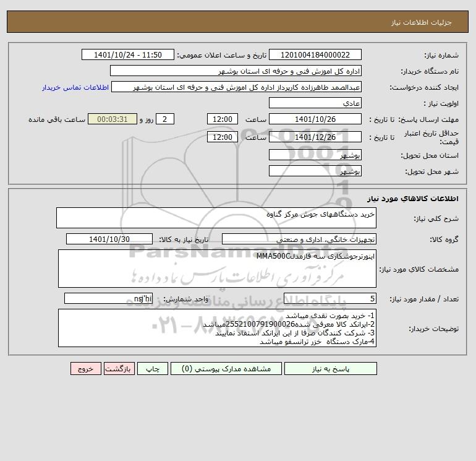This screenshot has width=476, height=461.
Task: Click the delivery city field بوشهر
Action: (315, 171)
